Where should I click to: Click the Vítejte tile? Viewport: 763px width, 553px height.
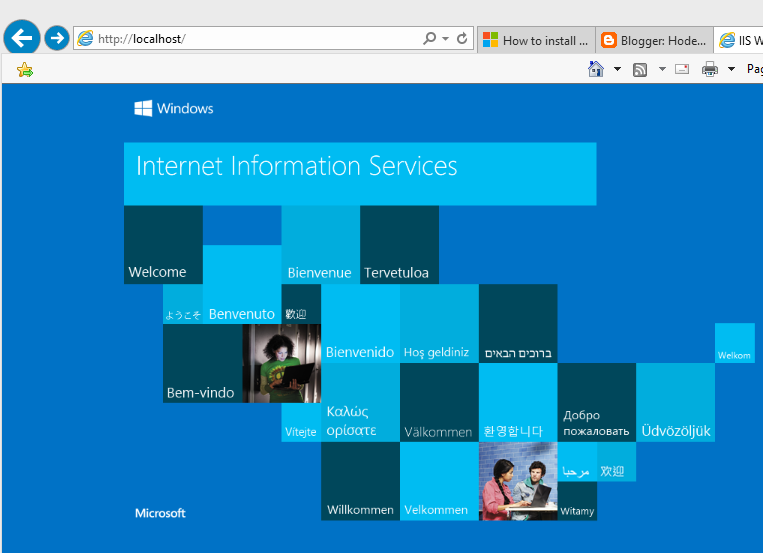[x=301, y=423]
